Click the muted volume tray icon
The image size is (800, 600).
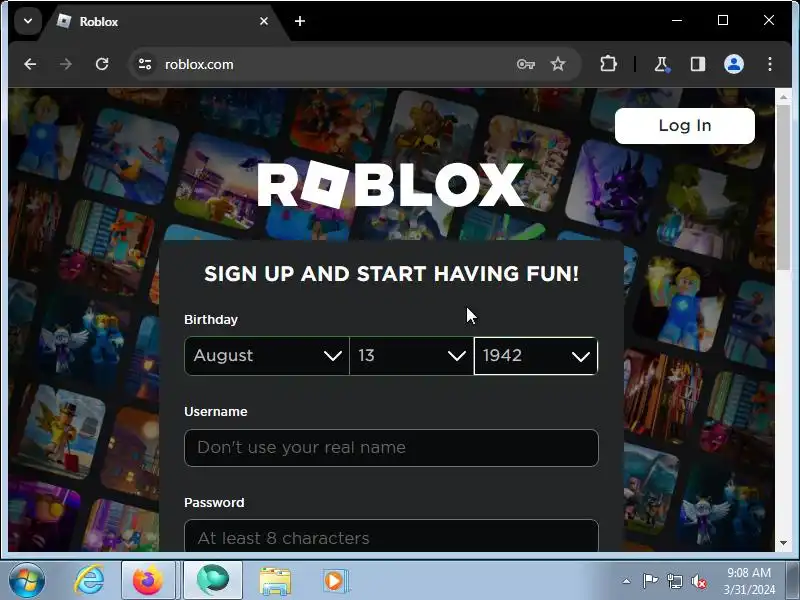699,581
